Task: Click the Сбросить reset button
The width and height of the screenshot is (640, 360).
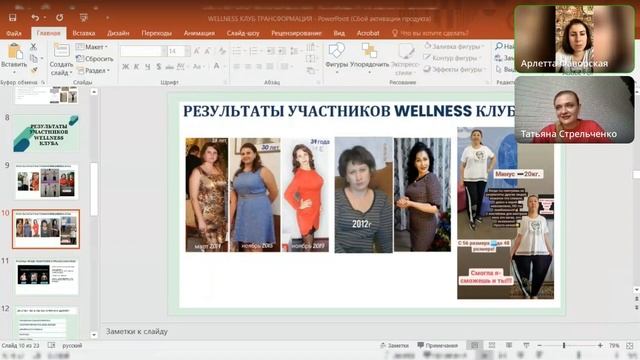Action: (x=95, y=58)
